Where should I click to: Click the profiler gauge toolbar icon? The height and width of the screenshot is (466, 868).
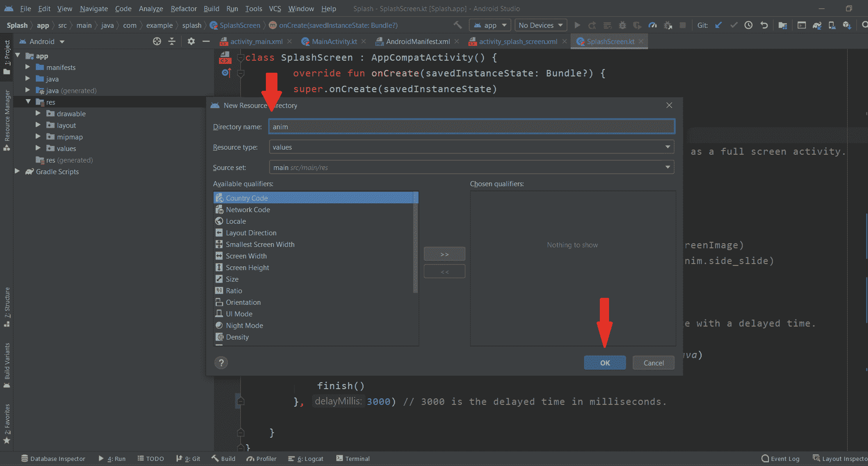pyautogui.click(x=653, y=25)
